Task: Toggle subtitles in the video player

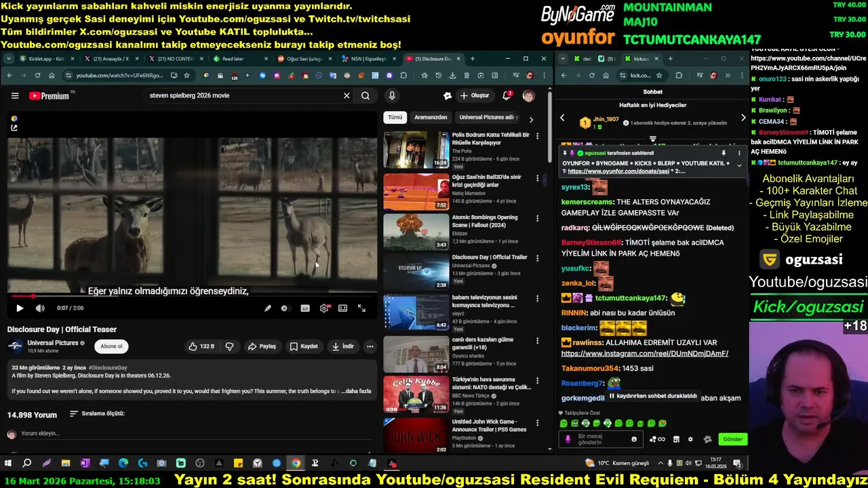Action: point(305,308)
